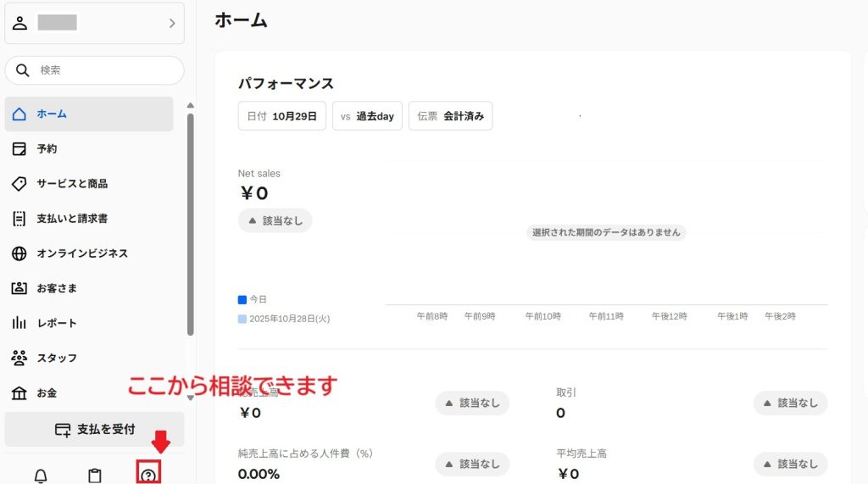Screen dimensions: 868x484
Task: Open the clipboard icon in bottom bar
Action: tap(95, 476)
